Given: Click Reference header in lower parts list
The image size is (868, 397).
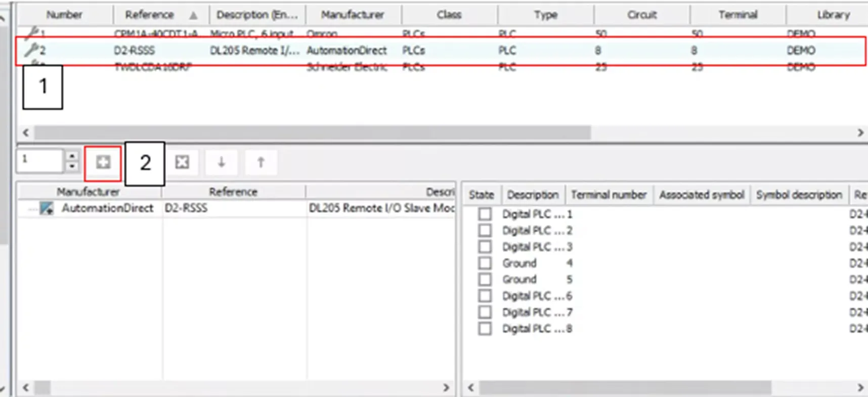Looking at the screenshot, I should (233, 192).
